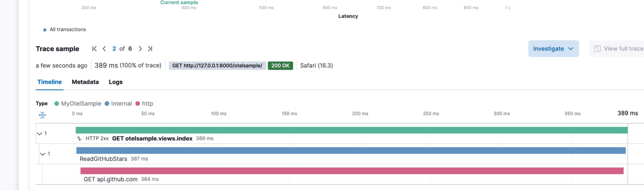The height and width of the screenshot is (190, 644).
Task: Click the pink GET api.github.com span bar
Action: (352, 171)
